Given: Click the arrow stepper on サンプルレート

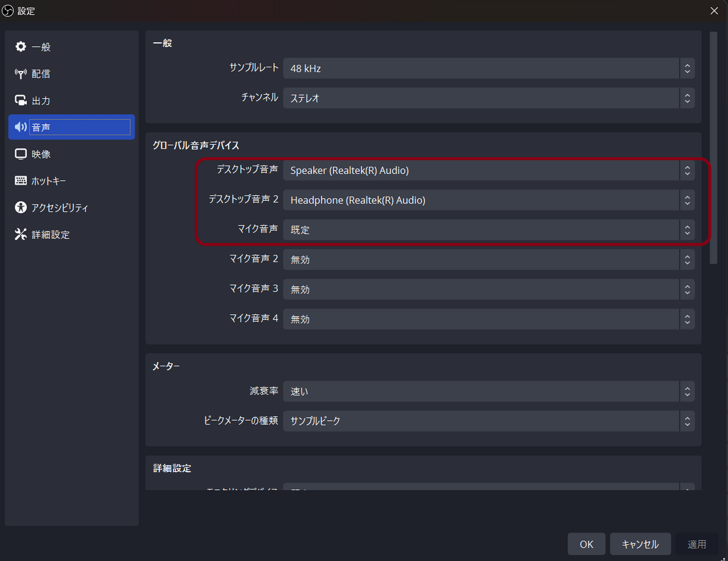Looking at the screenshot, I should tap(687, 69).
